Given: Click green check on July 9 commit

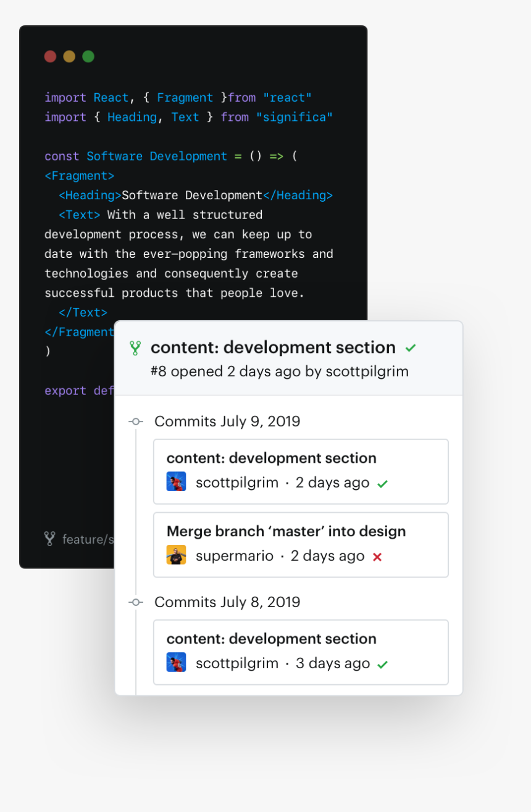Looking at the screenshot, I should (382, 484).
